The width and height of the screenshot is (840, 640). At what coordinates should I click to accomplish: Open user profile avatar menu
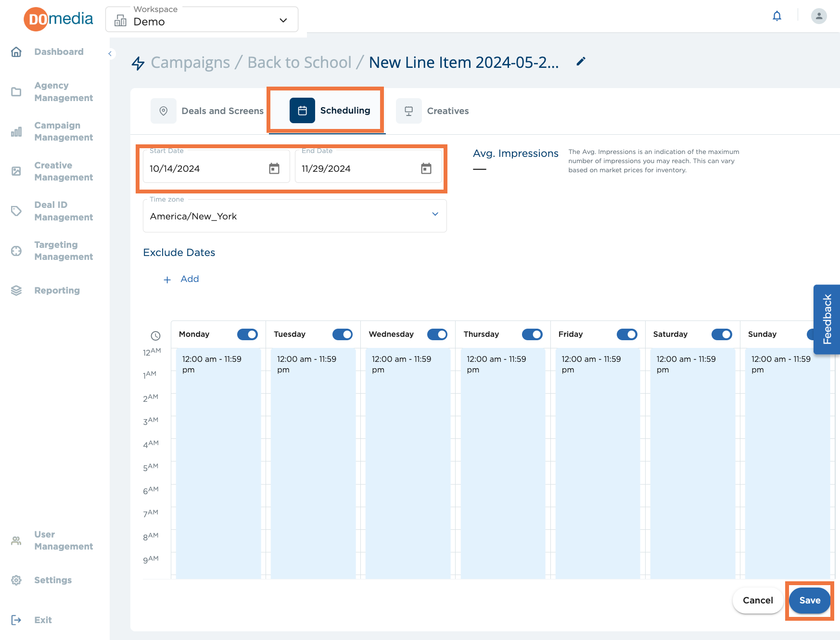tap(819, 16)
